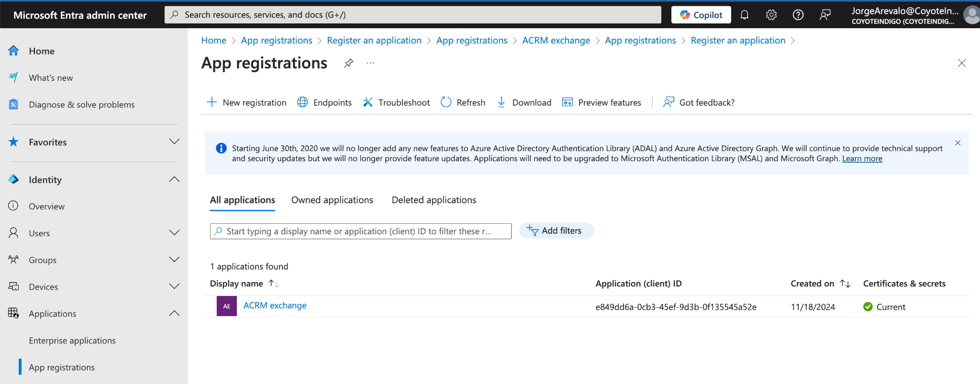This screenshot has width=980, height=384.
Task: Open the settings gear icon
Action: point(771,15)
